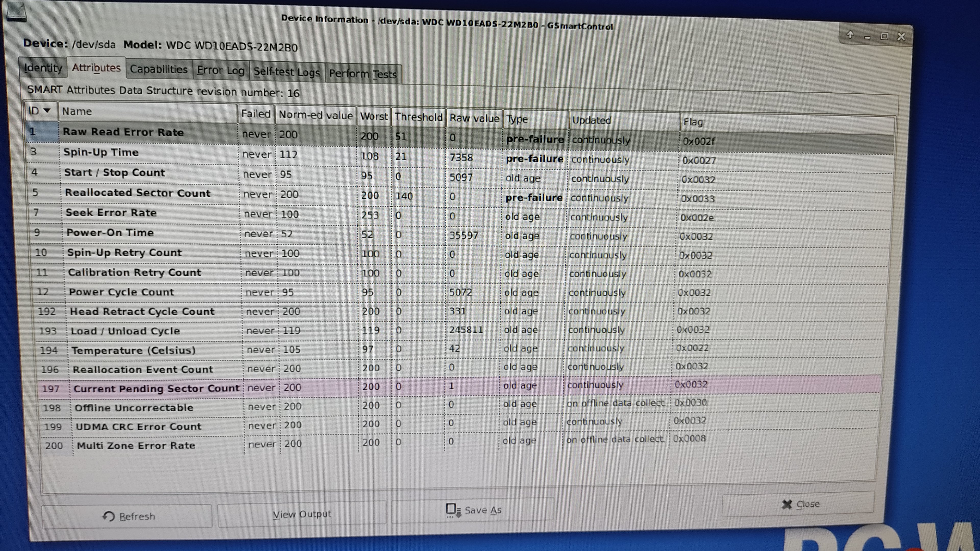Click the ID column sort arrow

(47, 111)
